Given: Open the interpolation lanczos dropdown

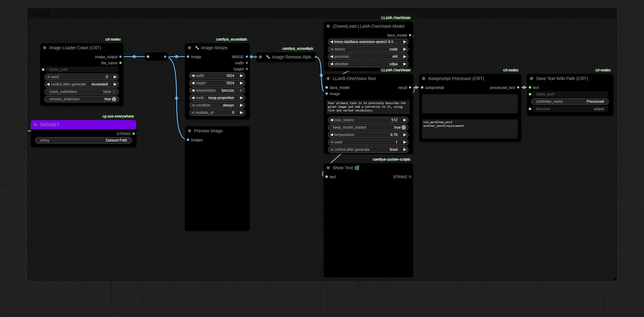Looking at the screenshot, I should (x=217, y=90).
